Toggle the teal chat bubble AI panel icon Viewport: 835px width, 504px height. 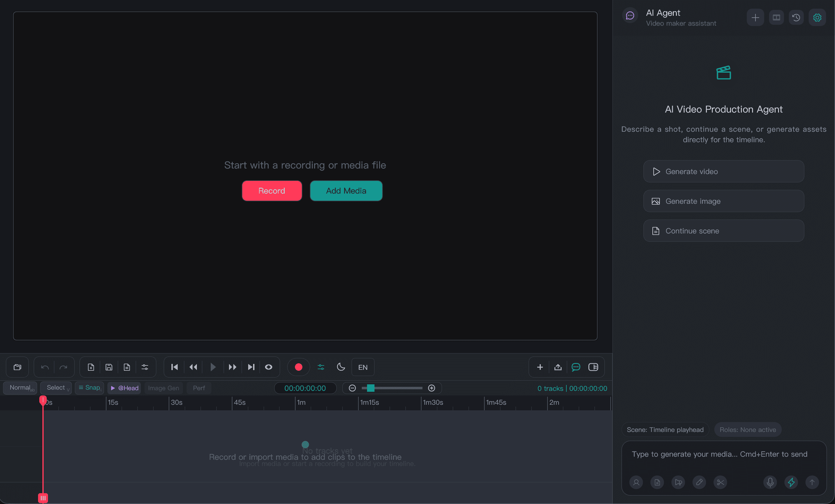click(x=576, y=367)
